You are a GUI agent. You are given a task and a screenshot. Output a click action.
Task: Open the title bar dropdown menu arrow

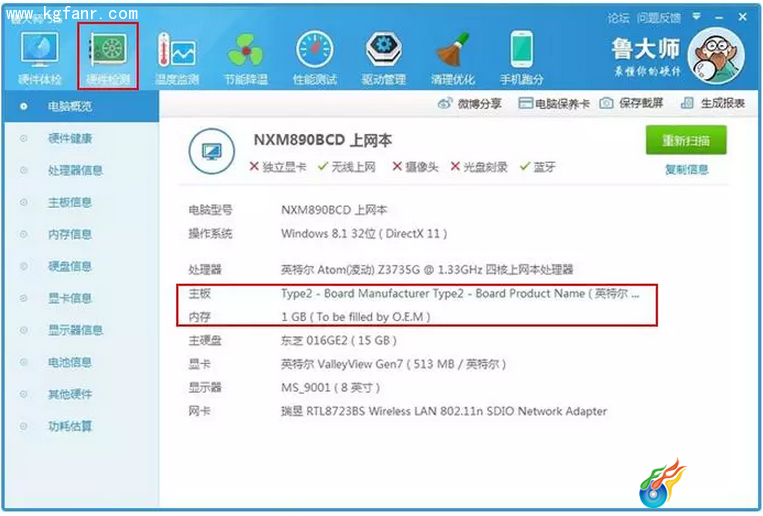pyautogui.click(x=697, y=17)
